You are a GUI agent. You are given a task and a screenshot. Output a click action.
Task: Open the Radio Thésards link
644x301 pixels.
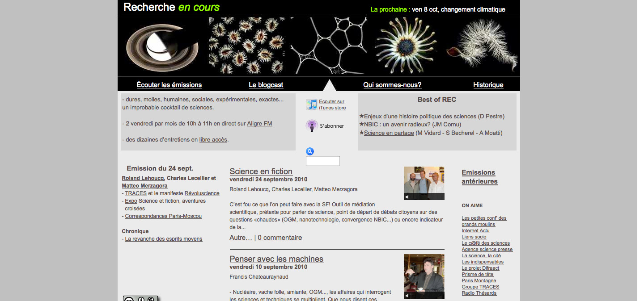coord(479,293)
